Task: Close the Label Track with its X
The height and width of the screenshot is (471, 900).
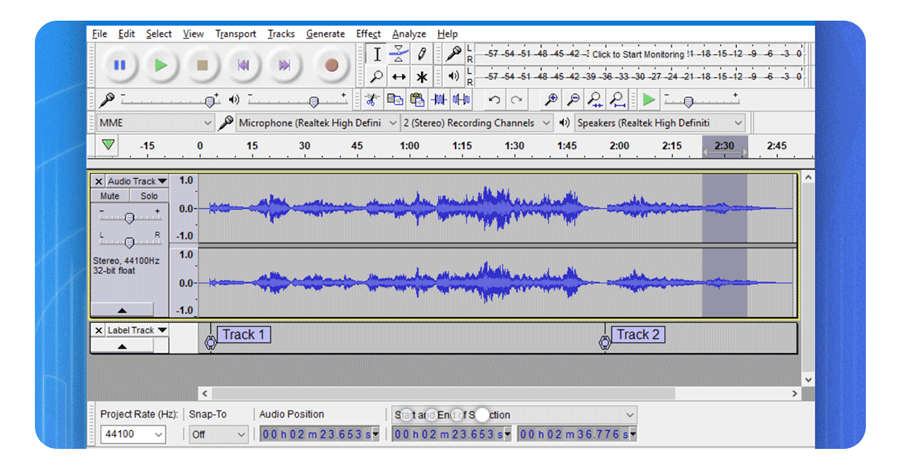Action: tap(99, 330)
